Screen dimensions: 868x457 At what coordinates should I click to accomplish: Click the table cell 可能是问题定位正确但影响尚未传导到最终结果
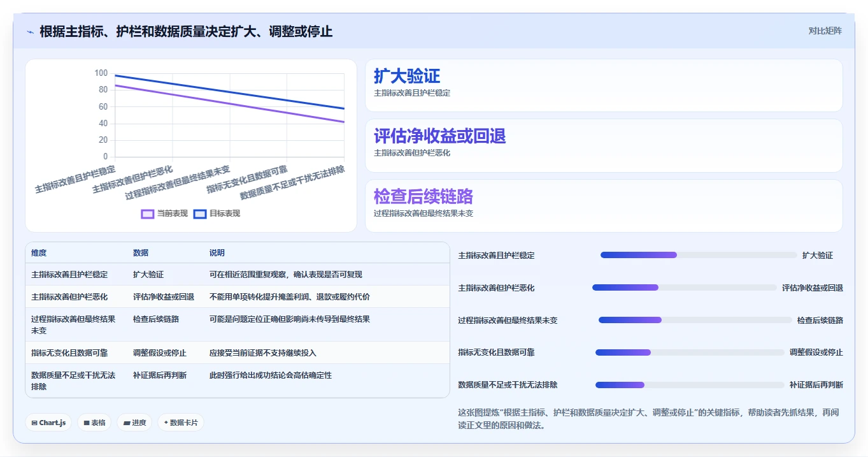point(290,319)
